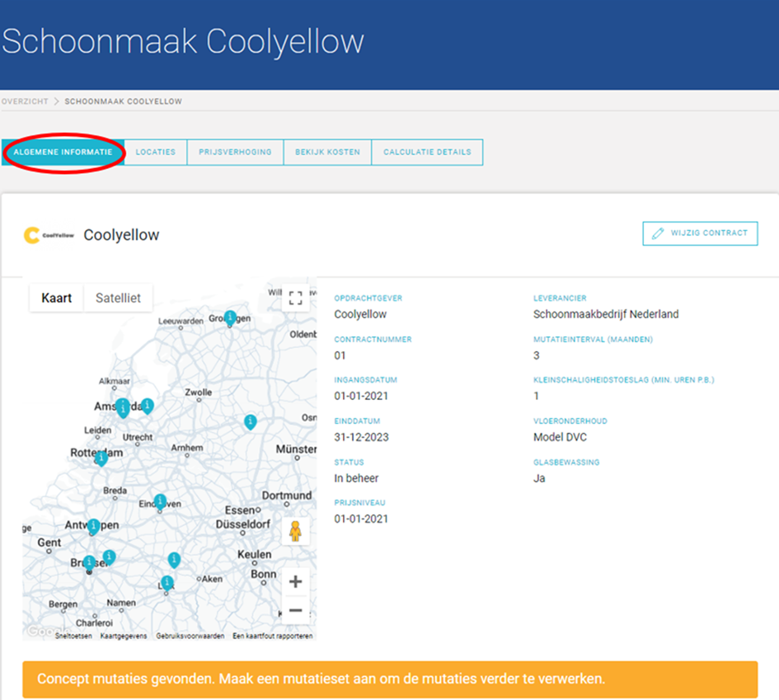Click the location marker at Antwerpen
The height and width of the screenshot is (700, 779).
click(93, 527)
